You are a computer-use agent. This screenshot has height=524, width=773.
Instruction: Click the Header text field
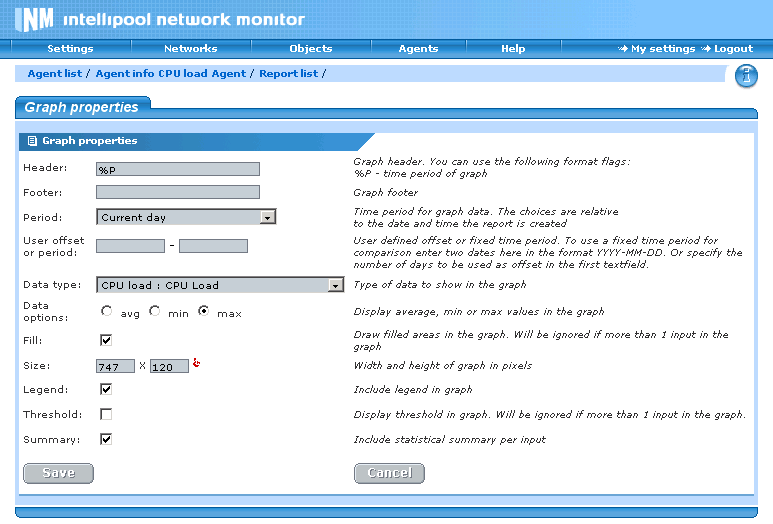click(x=178, y=169)
